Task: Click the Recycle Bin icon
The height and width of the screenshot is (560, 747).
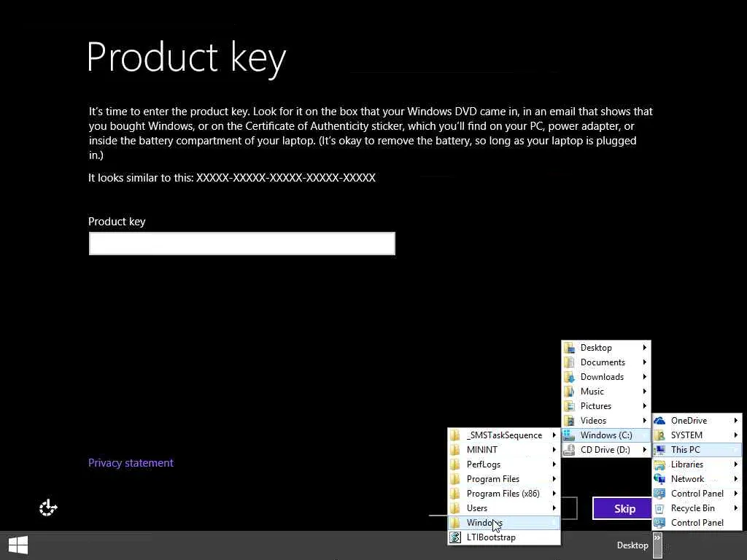Action: click(x=659, y=508)
